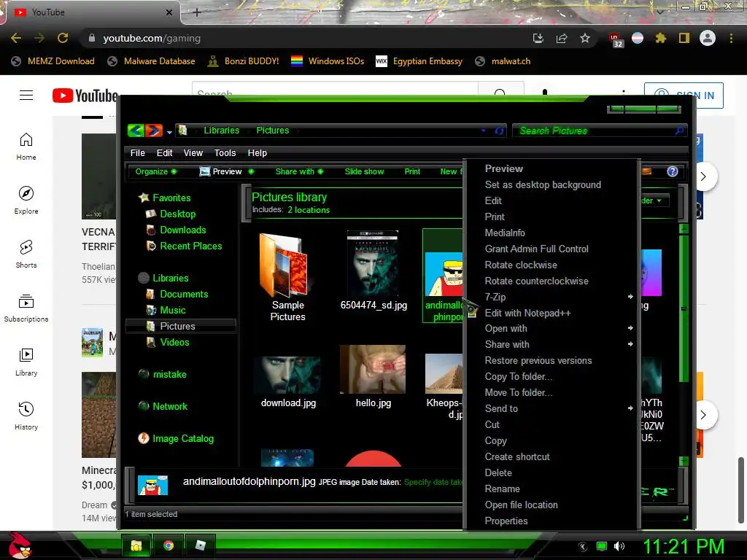Screen dimensions: 747x560
Task: Click the 2 locations link
Action: point(309,210)
